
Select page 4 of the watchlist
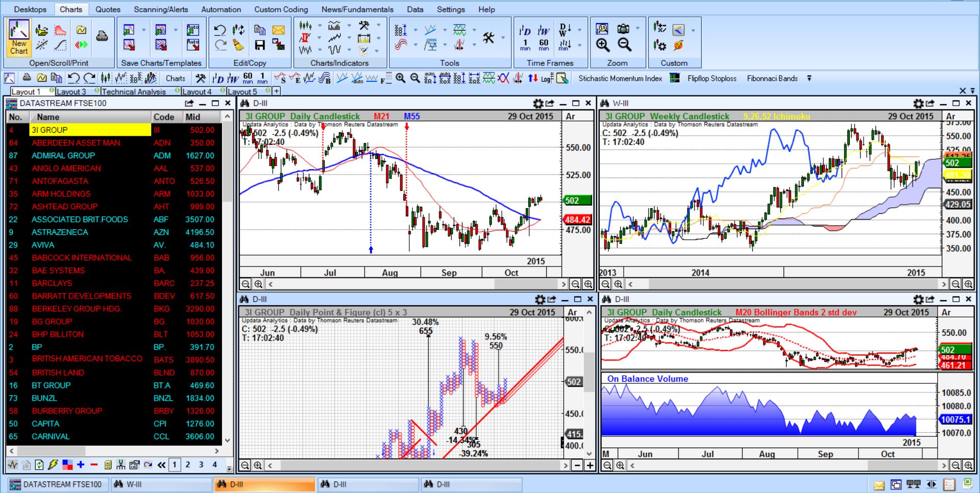214,465
